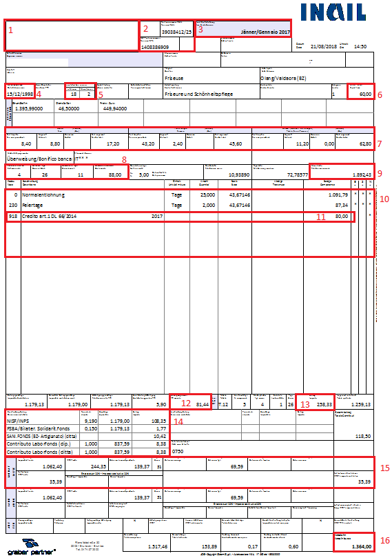
Task: Click the value 244,35
Action: click(98, 466)
